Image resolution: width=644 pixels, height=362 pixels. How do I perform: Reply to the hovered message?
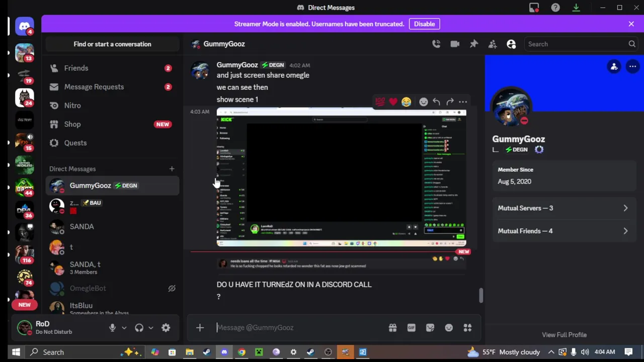point(437,102)
